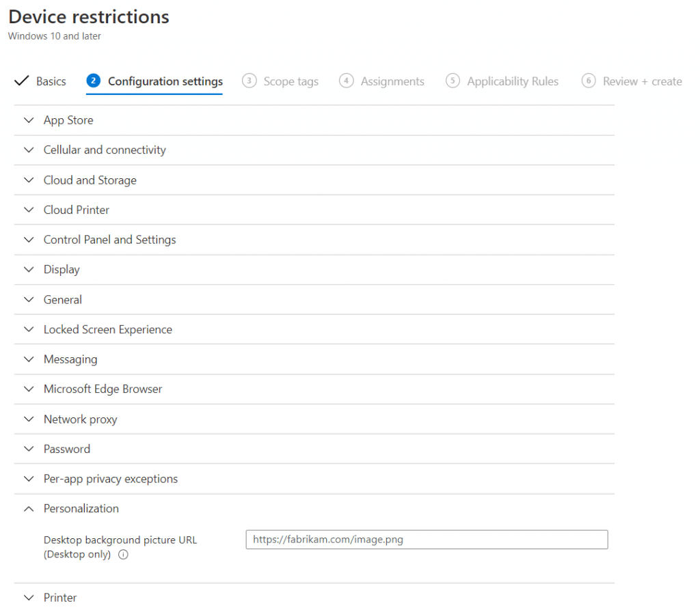Click the step 3 circle before Scope tags
700x610 pixels.
[x=249, y=81]
